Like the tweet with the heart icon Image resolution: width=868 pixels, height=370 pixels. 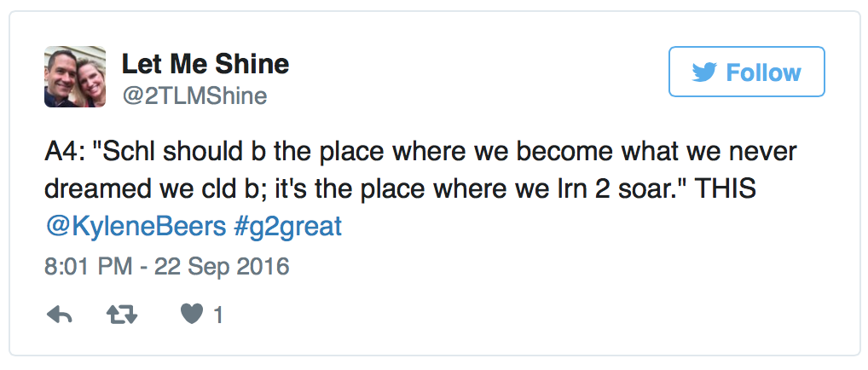[192, 315]
